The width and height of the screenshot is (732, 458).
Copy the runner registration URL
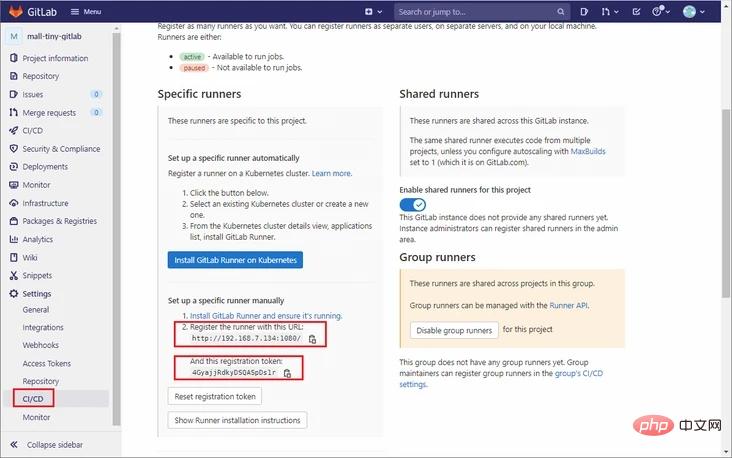312,339
